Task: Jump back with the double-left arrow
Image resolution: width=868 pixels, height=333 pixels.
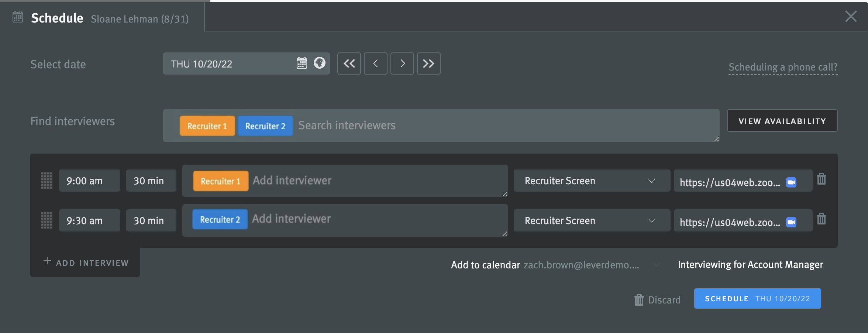Action: (349, 63)
